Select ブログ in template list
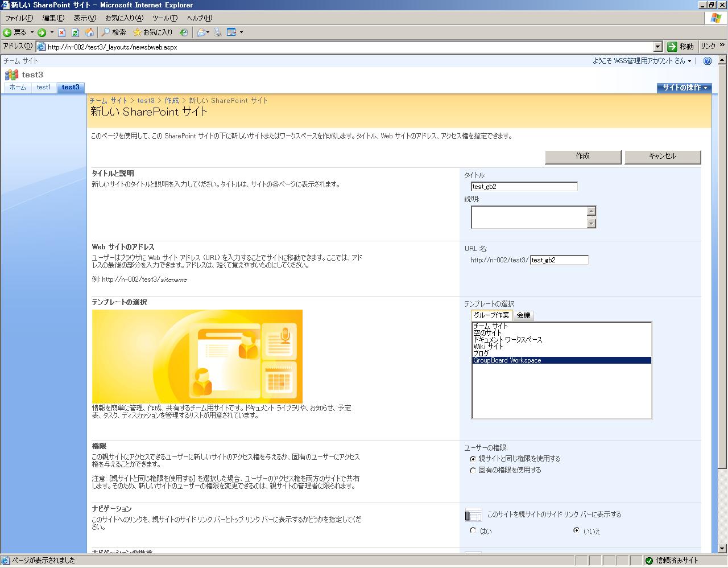The width and height of the screenshot is (728, 568). pyautogui.click(x=561, y=353)
